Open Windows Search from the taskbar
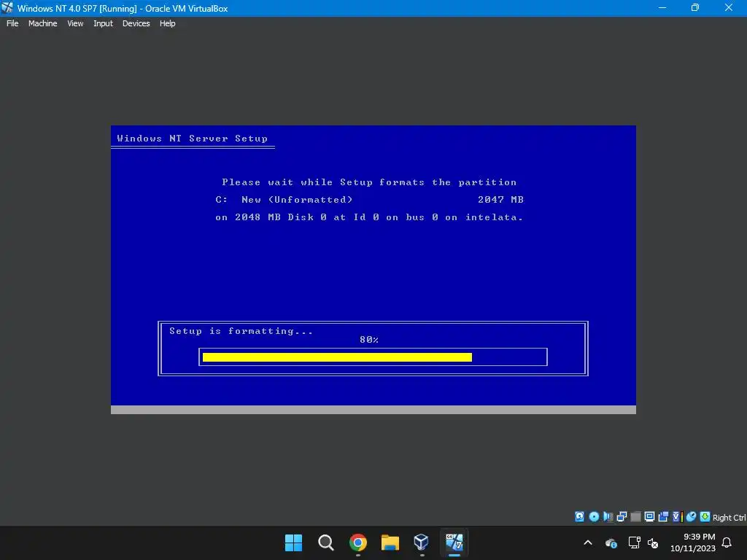 coord(326,542)
